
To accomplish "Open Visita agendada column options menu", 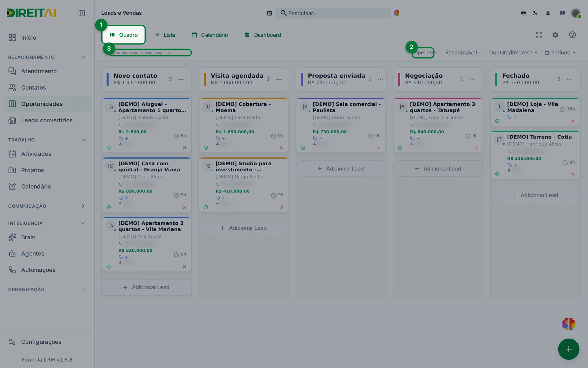I will tap(279, 79).
